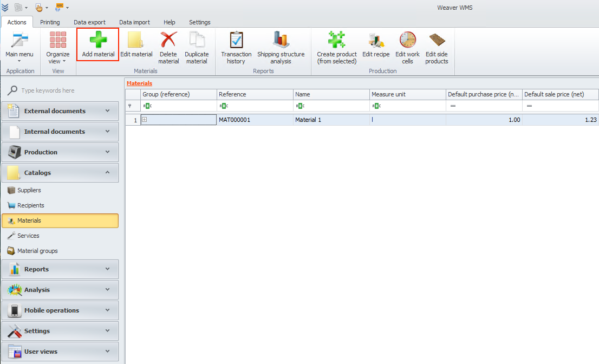Viewport: 599px width, 364px height.
Task: Click the Add material green plus icon
Action: (x=98, y=40)
